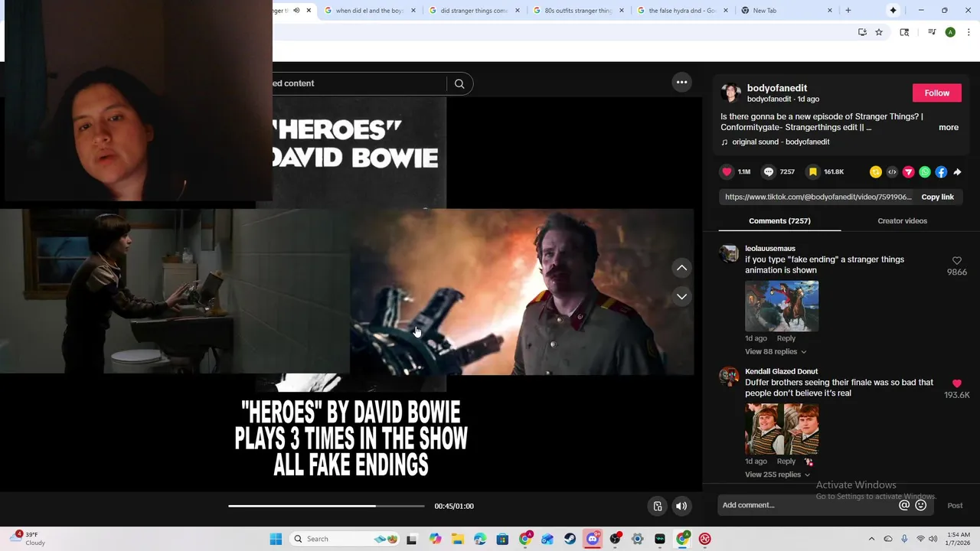Click the search magnifier icon in TikTok

coord(459,84)
